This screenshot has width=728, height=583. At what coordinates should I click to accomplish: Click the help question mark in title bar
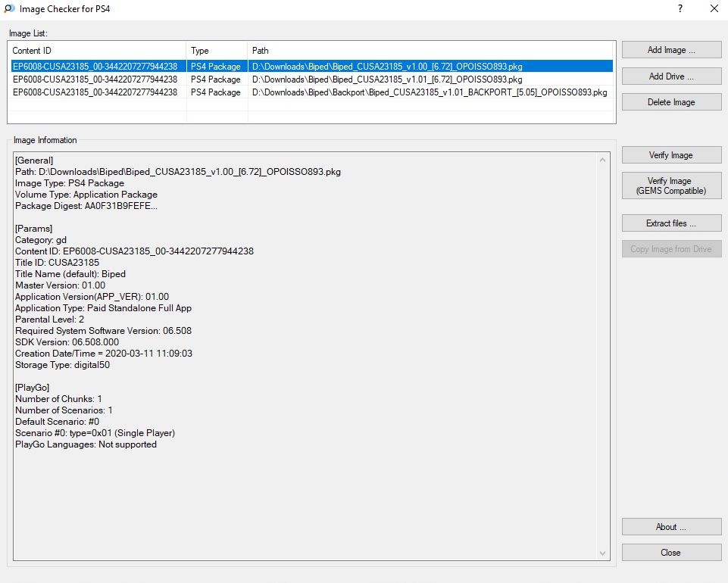point(680,9)
